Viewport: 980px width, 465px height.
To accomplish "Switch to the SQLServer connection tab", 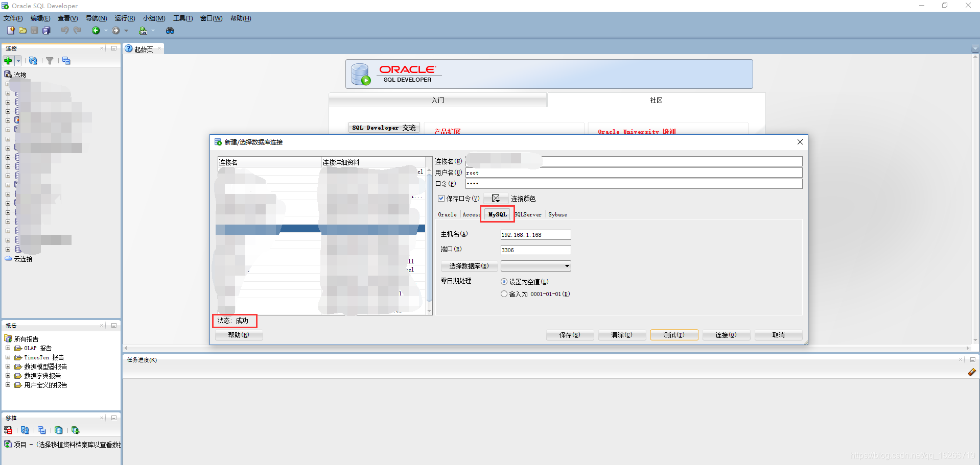I will (528, 214).
